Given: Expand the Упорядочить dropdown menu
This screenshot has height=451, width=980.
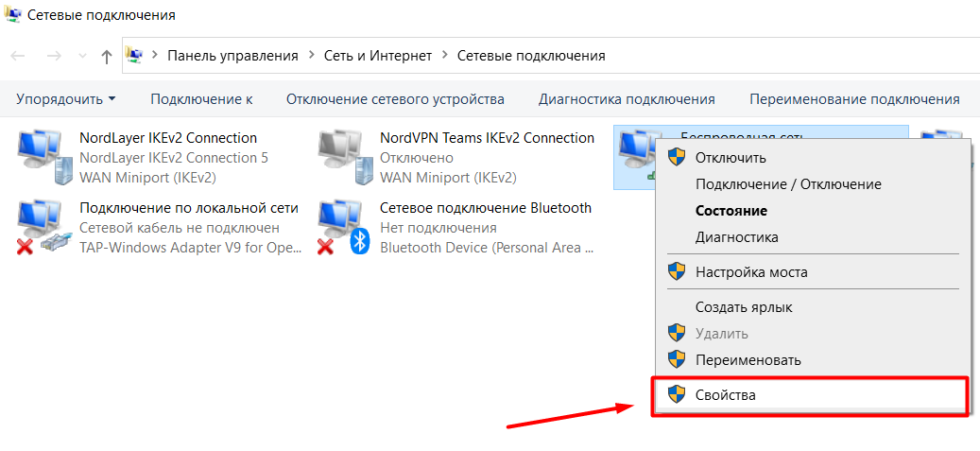Looking at the screenshot, I should 66,99.
